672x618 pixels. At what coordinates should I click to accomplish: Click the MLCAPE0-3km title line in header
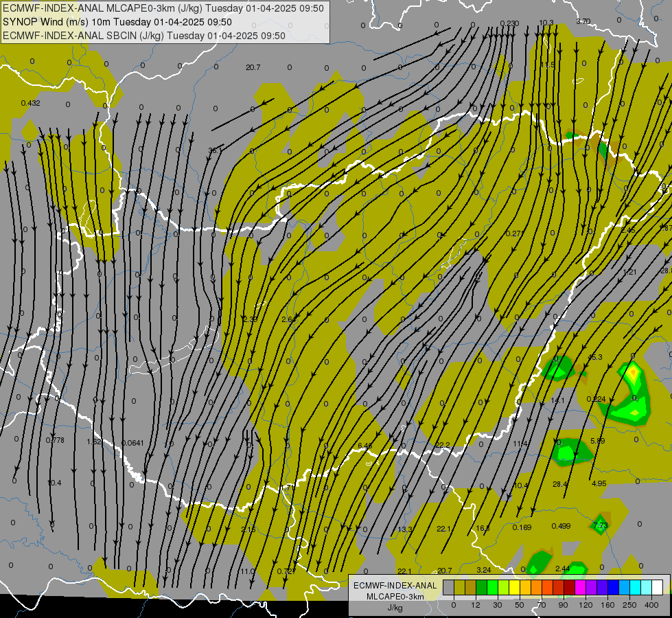tap(163, 8)
